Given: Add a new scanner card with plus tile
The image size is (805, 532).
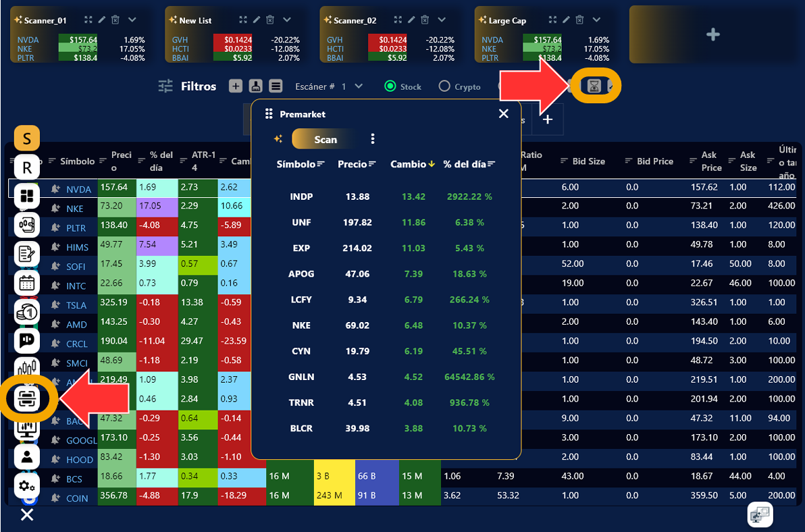Looking at the screenshot, I should pyautogui.click(x=712, y=34).
